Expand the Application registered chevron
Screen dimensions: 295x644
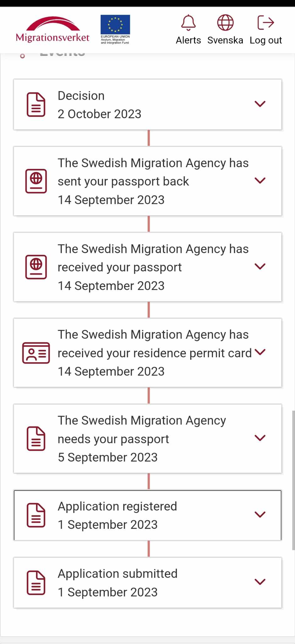pyautogui.click(x=260, y=515)
